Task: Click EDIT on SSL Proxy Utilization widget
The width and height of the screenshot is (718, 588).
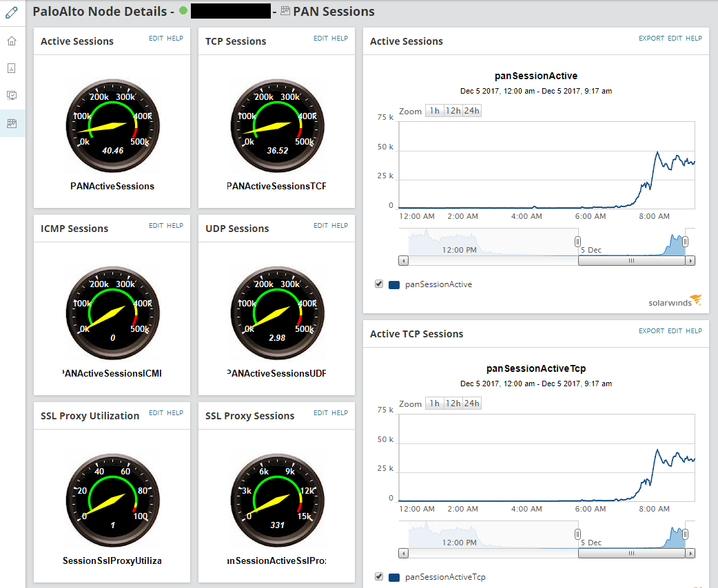Action: [156, 412]
